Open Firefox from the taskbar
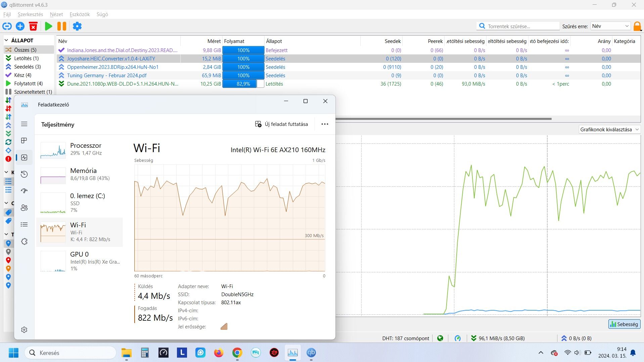Screen dimensions: 644x362 [219, 353]
